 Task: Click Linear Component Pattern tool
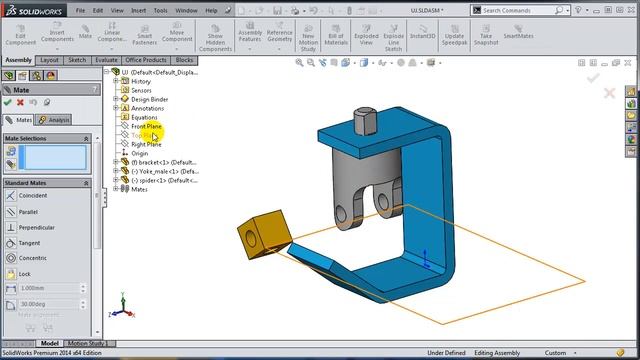click(111, 33)
